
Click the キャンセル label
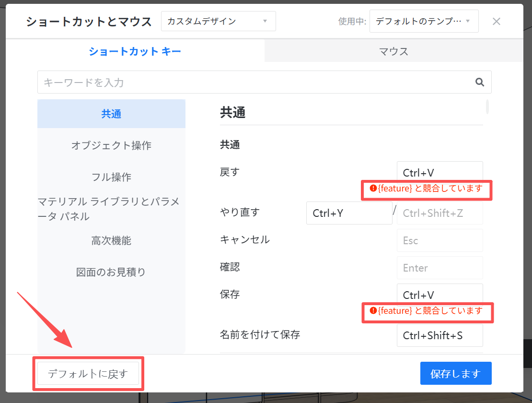[245, 240]
